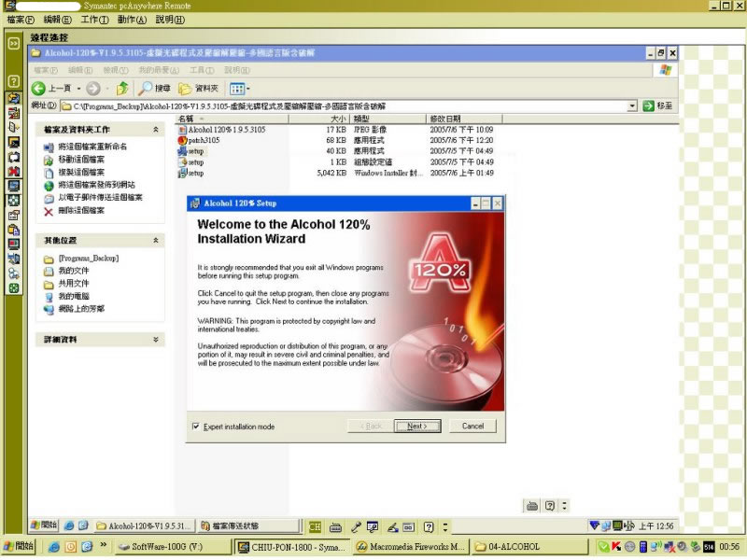Viewport: 747px width, 560px height.
Task: Open 我的電腦 under other places
Action: click(x=74, y=296)
